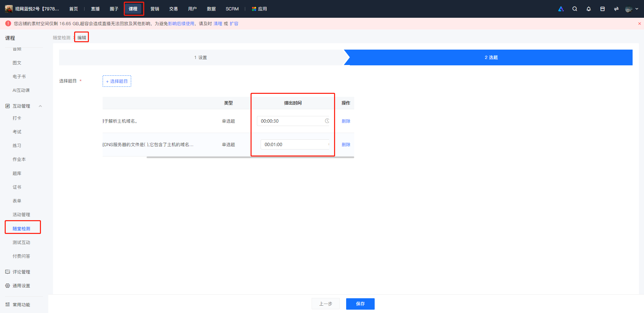Click the + 选择题目 button
This screenshot has width=644, height=313.
[x=117, y=81]
